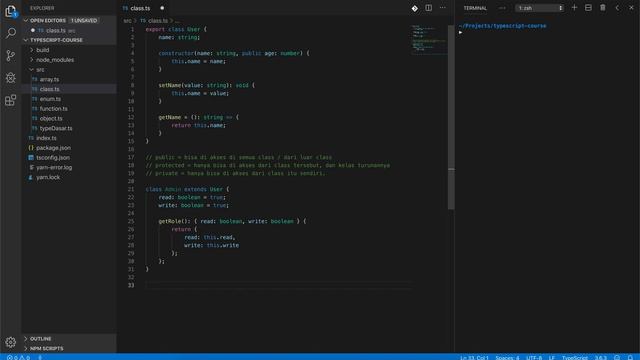The height and width of the screenshot is (360, 640).
Task: Split the editor to the right
Action: (x=428, y=8)
